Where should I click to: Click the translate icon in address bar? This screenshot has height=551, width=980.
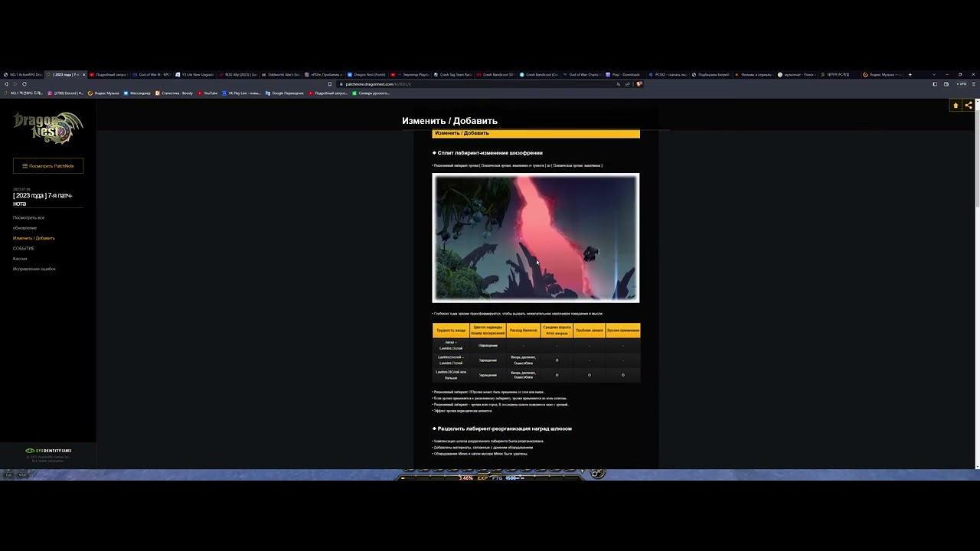618,84
